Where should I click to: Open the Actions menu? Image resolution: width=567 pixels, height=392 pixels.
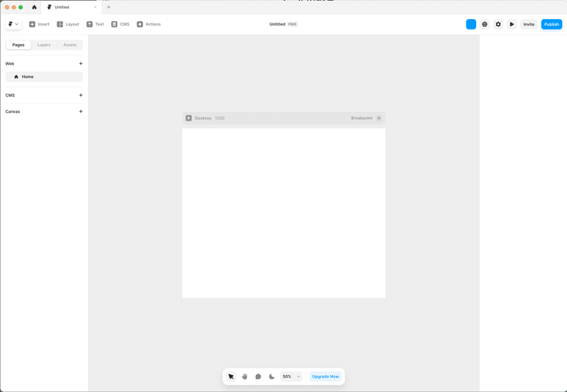(x=149, y=24)
